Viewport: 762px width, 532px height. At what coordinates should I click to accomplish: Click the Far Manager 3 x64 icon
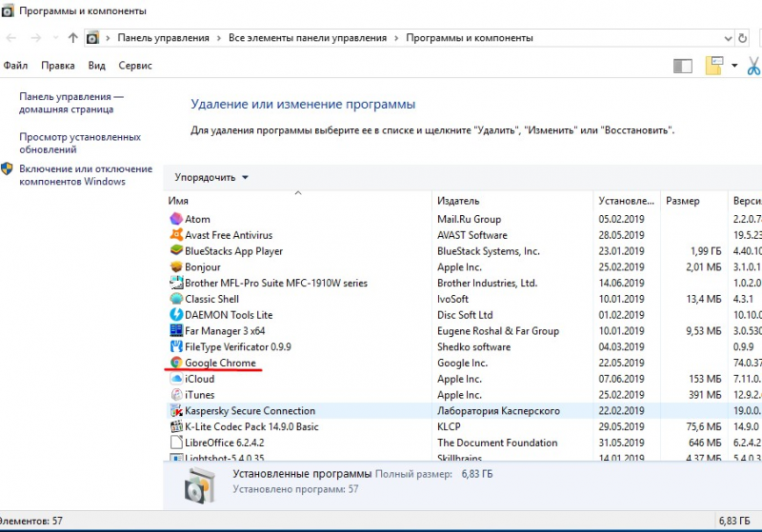click(x=176, y=330)
